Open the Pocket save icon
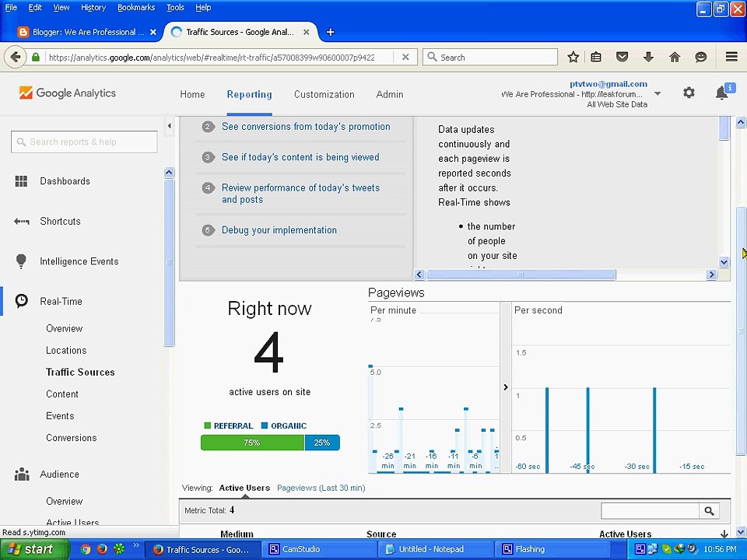This screenshot has height=560, width=747. point(622,57)
